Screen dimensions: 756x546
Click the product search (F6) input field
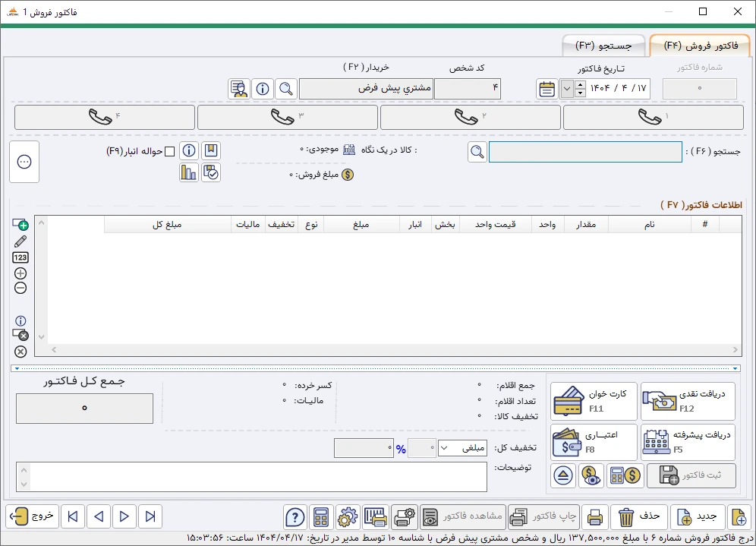585,152
